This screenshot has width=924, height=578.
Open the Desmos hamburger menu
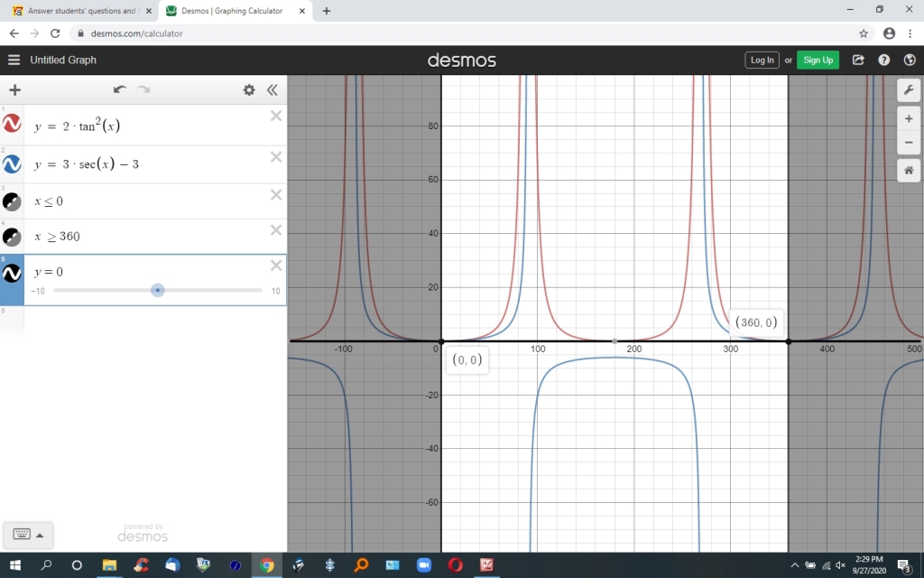tap(14, 60)
